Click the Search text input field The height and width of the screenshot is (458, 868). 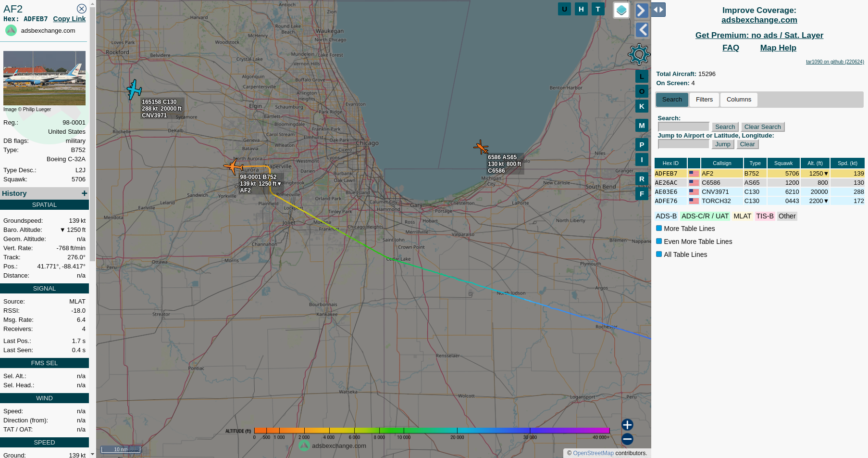(x=683, y=127)
